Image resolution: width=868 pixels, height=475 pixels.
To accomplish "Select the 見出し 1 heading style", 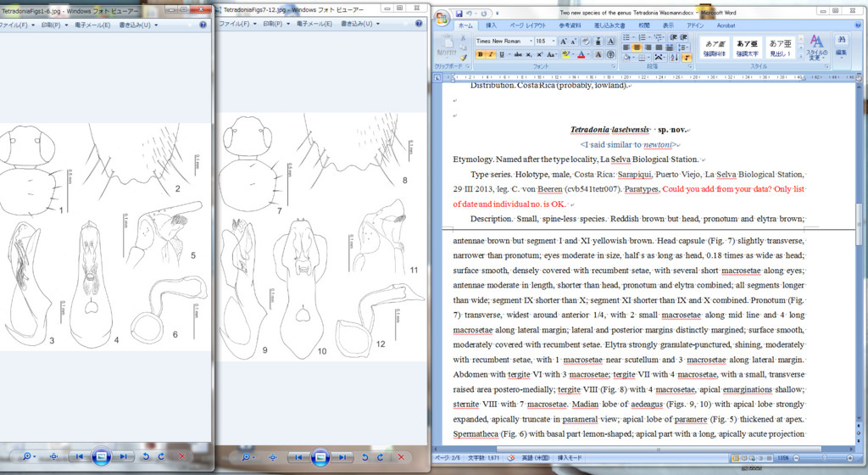I will coord(780,47).
